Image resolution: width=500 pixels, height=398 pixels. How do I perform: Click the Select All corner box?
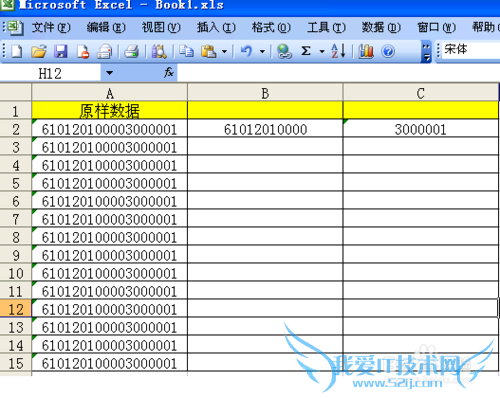pyautogui.click(x=16, y=92)
